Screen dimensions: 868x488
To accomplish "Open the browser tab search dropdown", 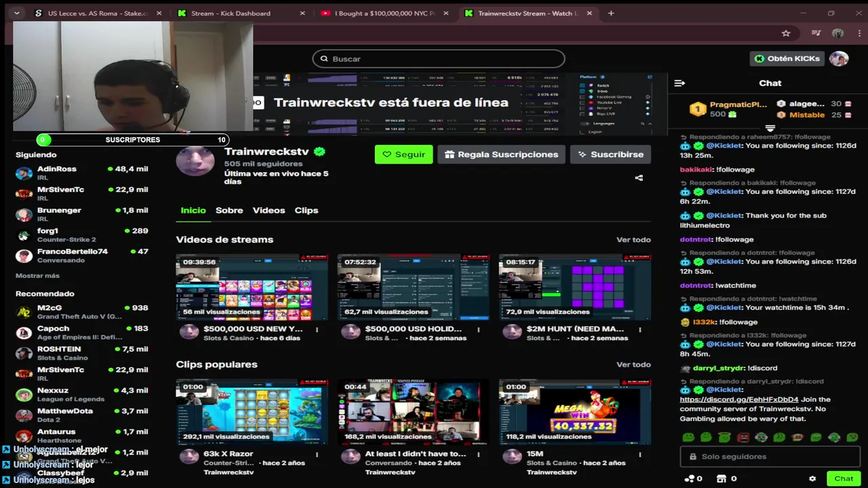I will pyautogui.click(x=16, y=13).
